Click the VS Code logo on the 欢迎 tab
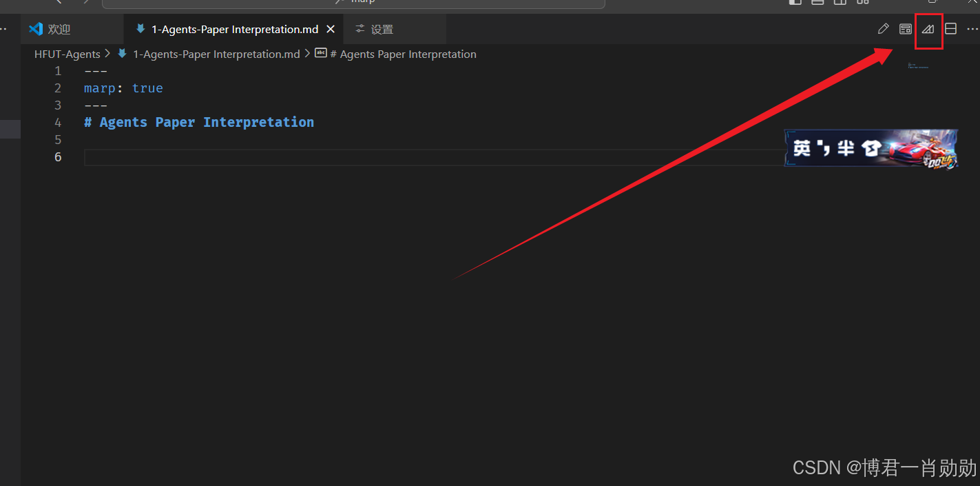Viewport: 980px width, 486px height. [35, 29]
